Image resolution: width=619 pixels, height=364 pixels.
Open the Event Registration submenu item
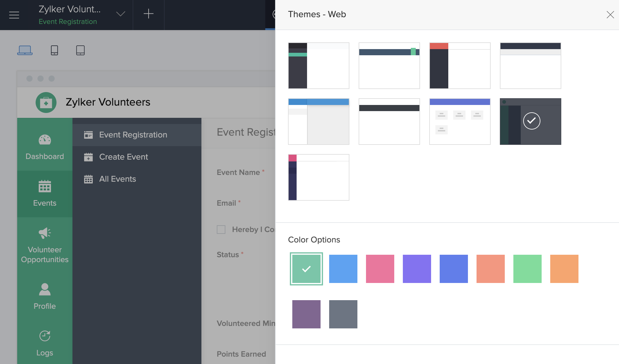(x=133, y=135)
